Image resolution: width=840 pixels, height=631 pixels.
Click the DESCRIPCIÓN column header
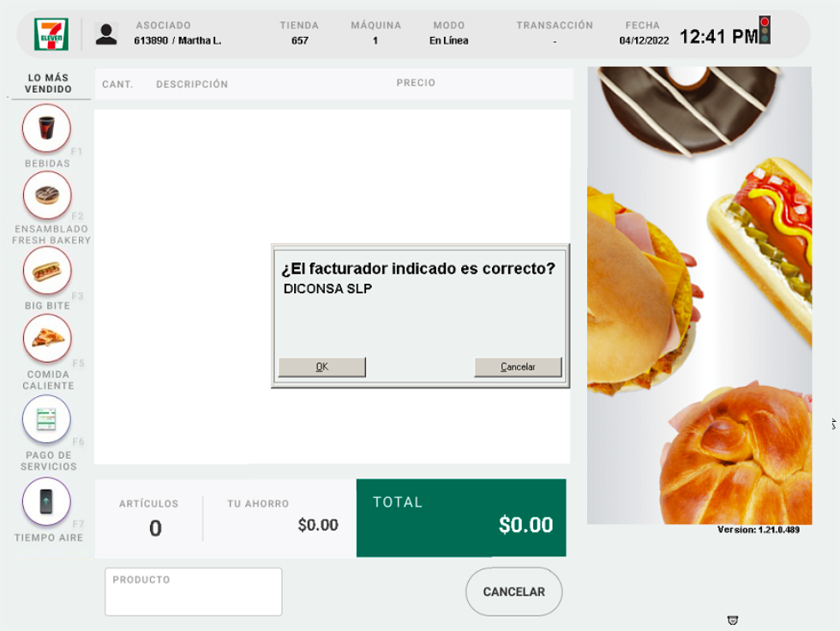192,84
